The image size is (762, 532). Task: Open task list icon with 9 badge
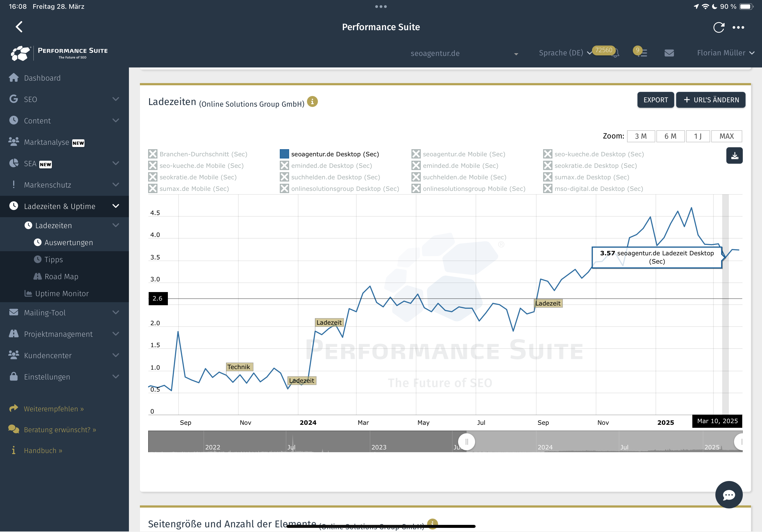[x=642, y=53]
